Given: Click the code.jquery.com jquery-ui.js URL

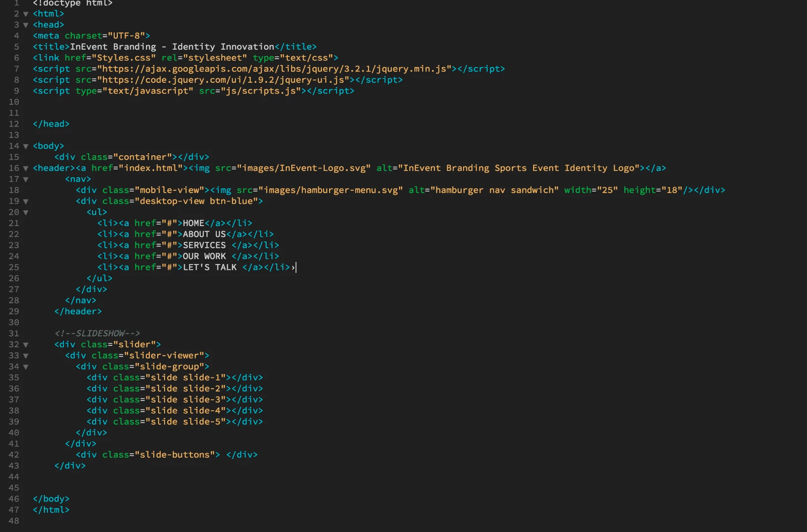Looking at the screenshot, I should (x=223, y=80).
